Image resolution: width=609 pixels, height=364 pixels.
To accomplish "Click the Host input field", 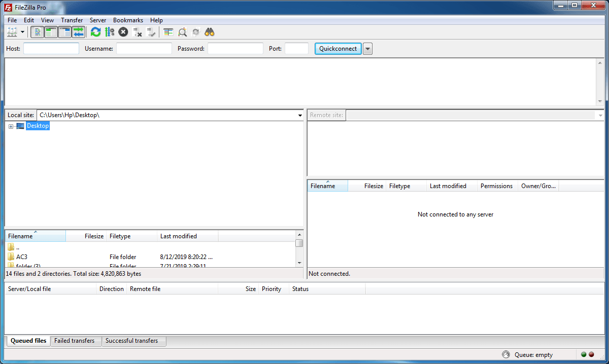I will click(51, 49).
